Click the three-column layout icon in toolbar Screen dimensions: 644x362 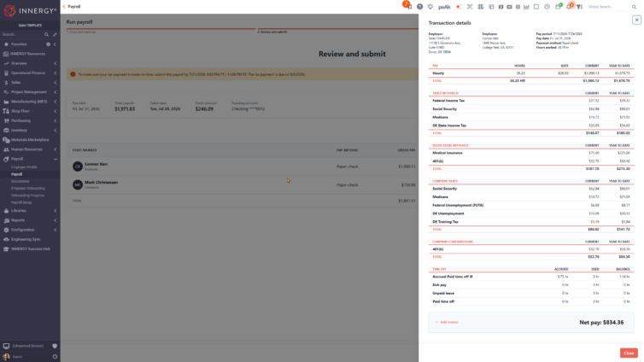(x=518, y=7)
